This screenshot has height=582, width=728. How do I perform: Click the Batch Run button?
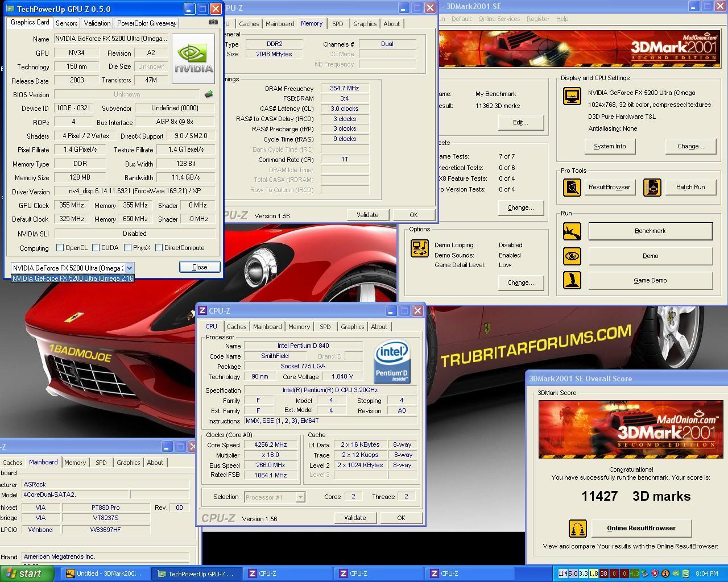[690, 187]
